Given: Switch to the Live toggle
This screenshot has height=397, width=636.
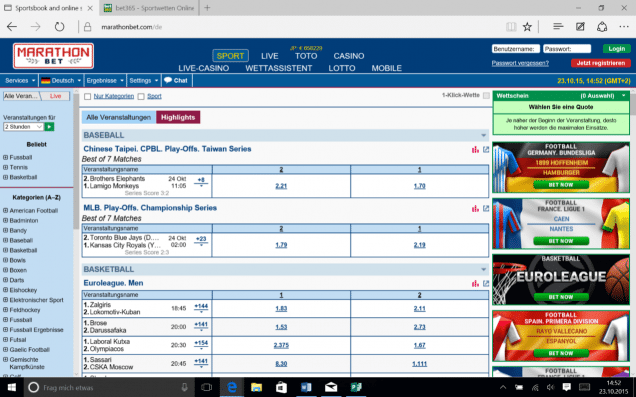Looking at the screenshot, I should click(56, 96).
